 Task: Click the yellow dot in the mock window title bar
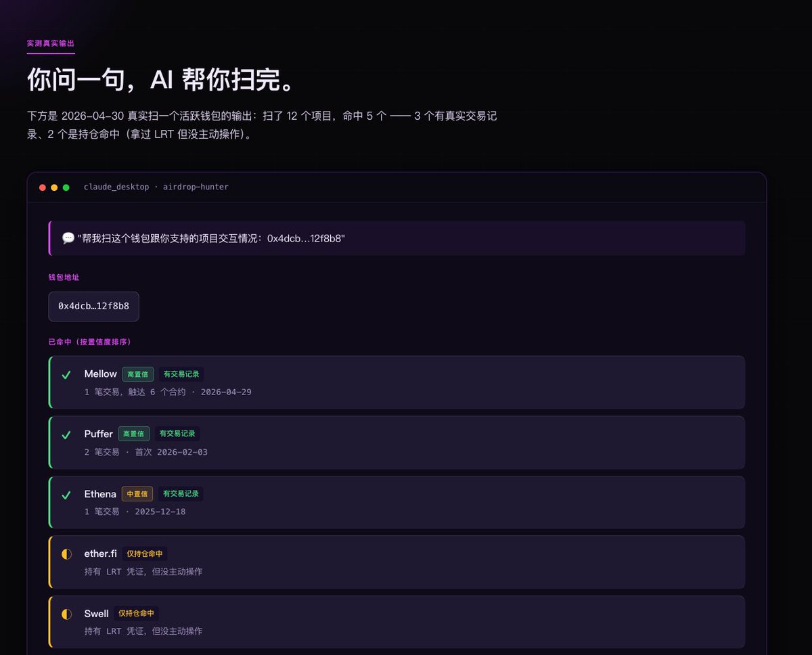point(54,187)
